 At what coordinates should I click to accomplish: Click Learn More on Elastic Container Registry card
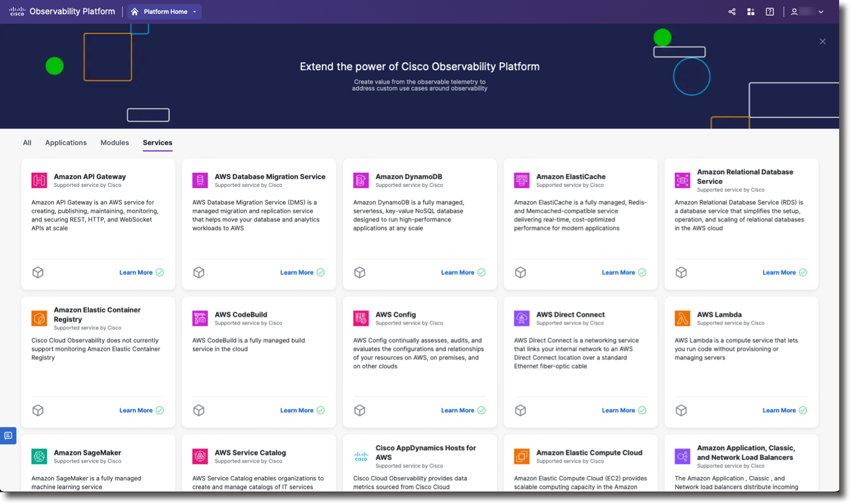pos(136,410)
